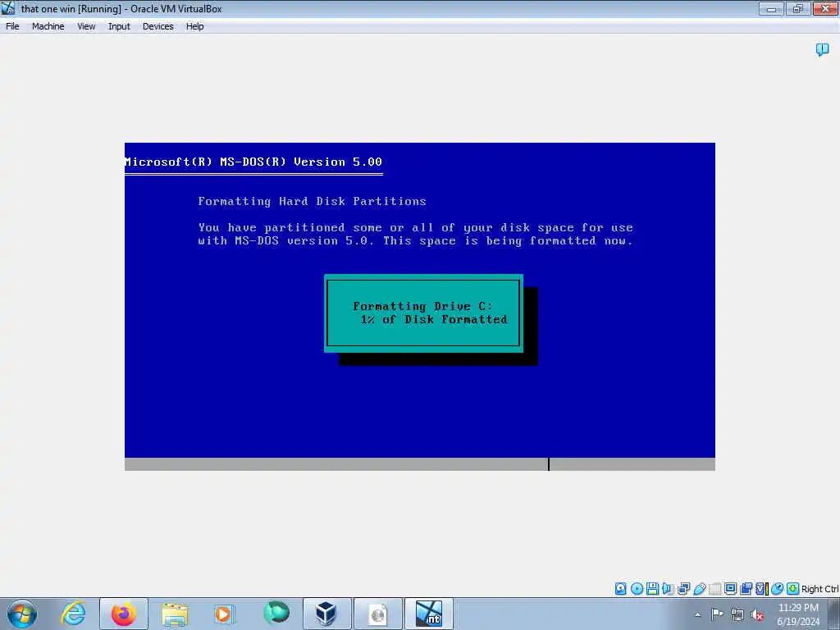
Task: Launch Internet Explorer from the taskbar
Action: tap(73, 614)
